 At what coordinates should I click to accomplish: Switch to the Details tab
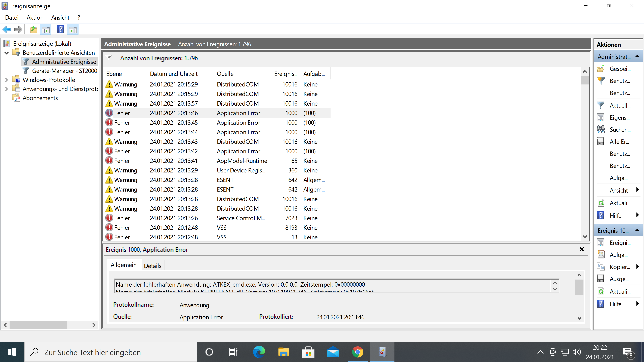pos(152,266)
